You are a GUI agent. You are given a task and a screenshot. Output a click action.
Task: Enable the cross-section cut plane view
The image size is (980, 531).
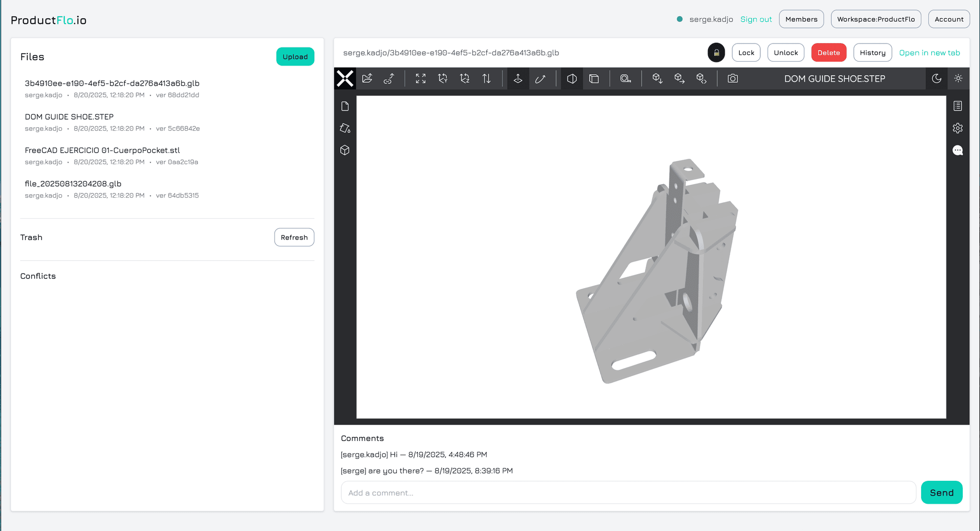coord(571,78)
